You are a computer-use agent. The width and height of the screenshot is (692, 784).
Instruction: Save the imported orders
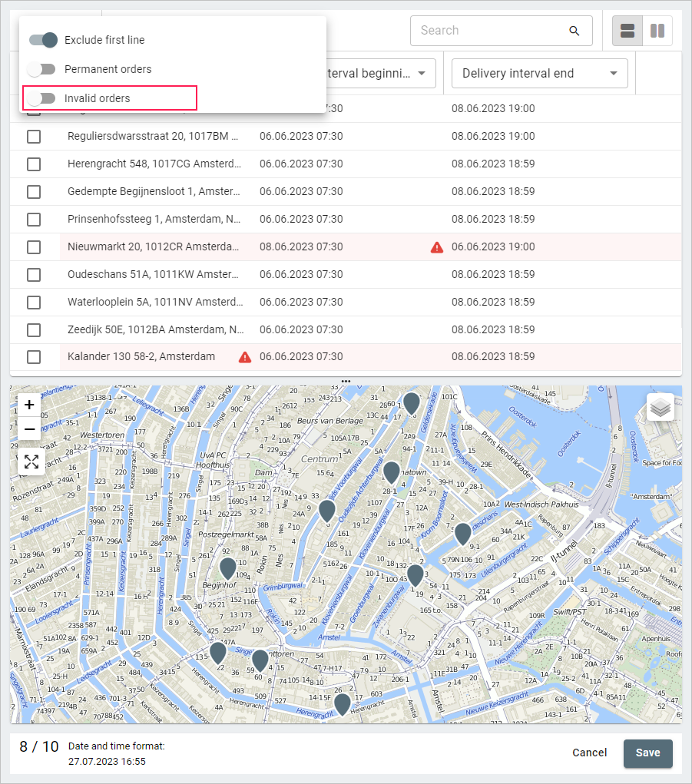point(647,753)
